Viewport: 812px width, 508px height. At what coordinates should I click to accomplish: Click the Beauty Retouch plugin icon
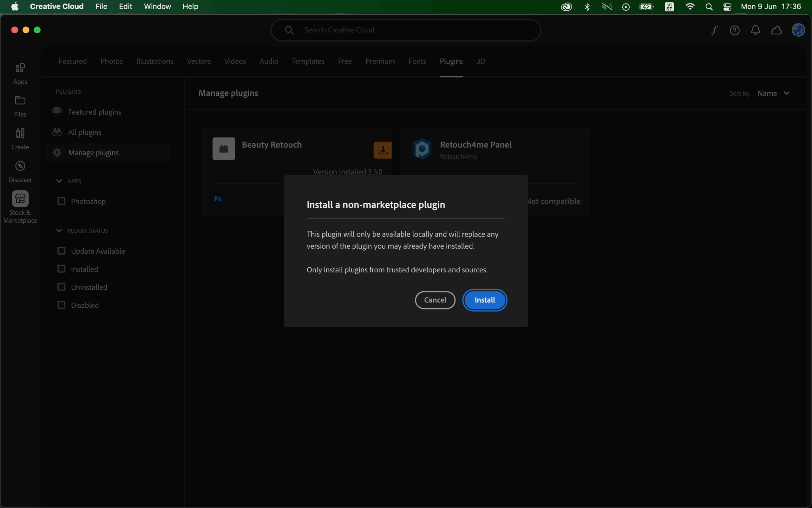click(x=224, y=149)
